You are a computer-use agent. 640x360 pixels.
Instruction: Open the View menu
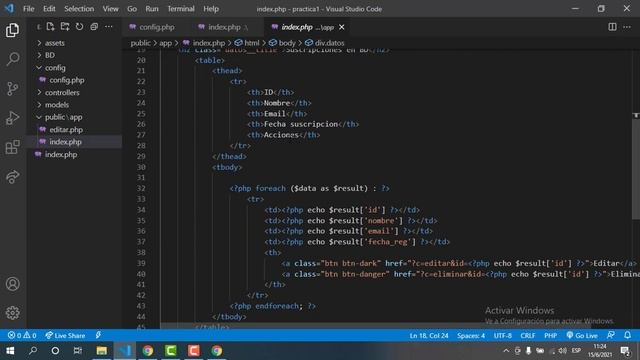pyautogui.click(x=110, y=9)
